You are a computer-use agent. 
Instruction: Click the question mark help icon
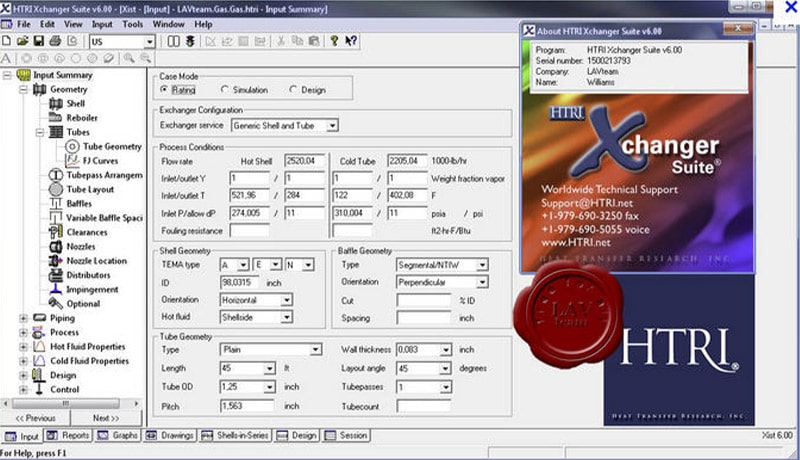[334, 41]
